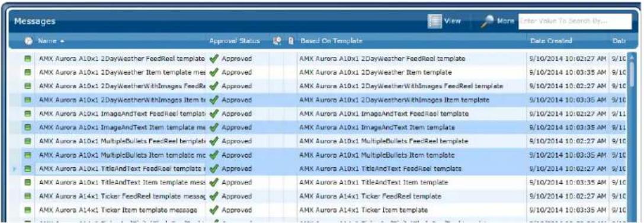The width and height of the screenshot is (644, 223).
Task: Click message icon of 2DayWeatherWithImages FeedReel row
Action: [28, 87]
